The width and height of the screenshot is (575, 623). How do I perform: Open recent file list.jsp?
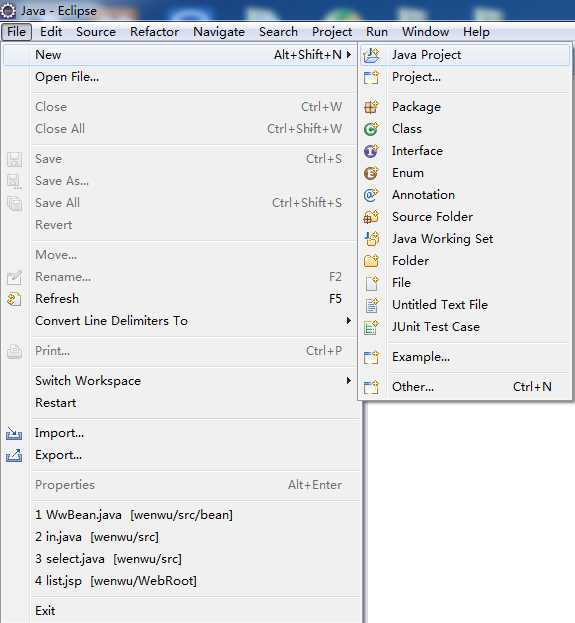pyautogui.click(x=116, y=581)
